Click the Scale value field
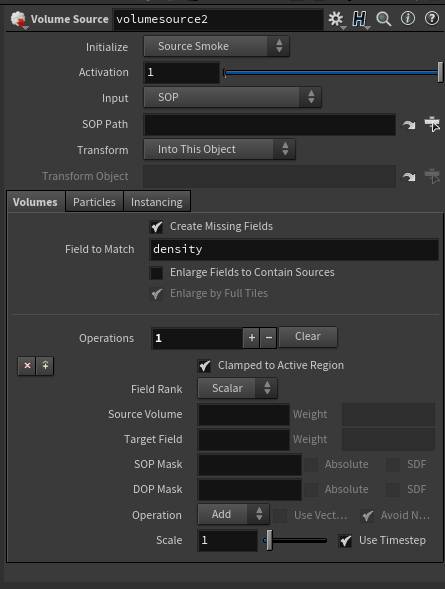This screenshot has width=445, height=589. pos(228,541)
